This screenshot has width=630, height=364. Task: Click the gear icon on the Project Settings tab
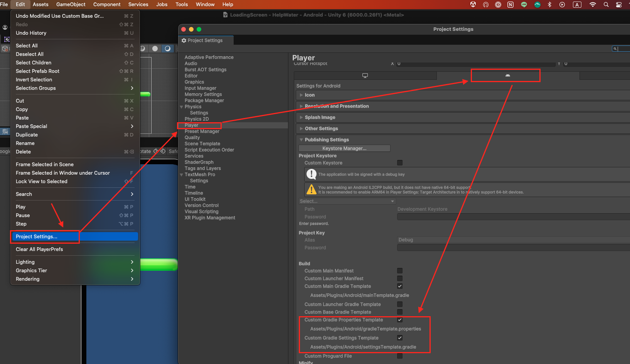pos(184,40)
